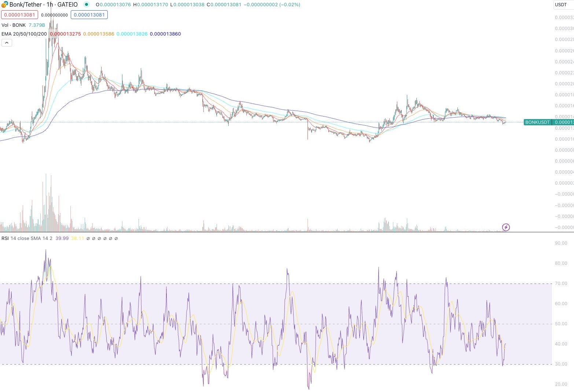Image resolution: width=574 pixels, height=392 pixels.
Task: Click the purple RSI value 39.99
Action: [x=62, y=238]
